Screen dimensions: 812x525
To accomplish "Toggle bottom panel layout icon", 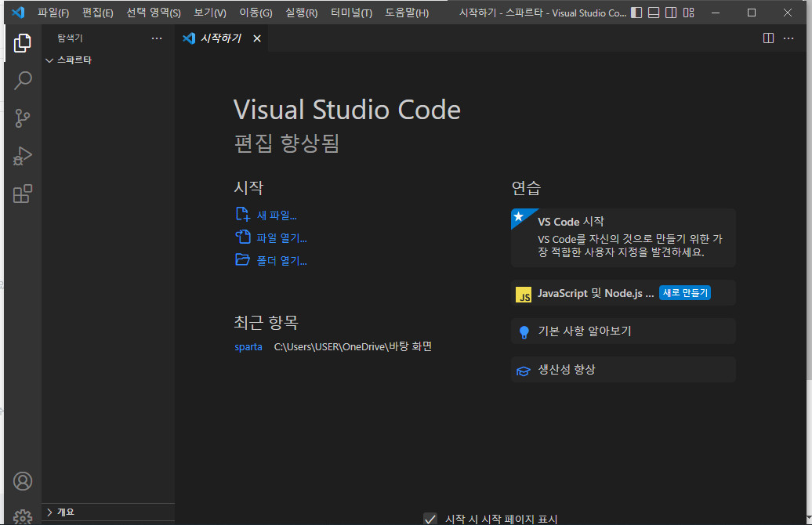I will point(654,13).
